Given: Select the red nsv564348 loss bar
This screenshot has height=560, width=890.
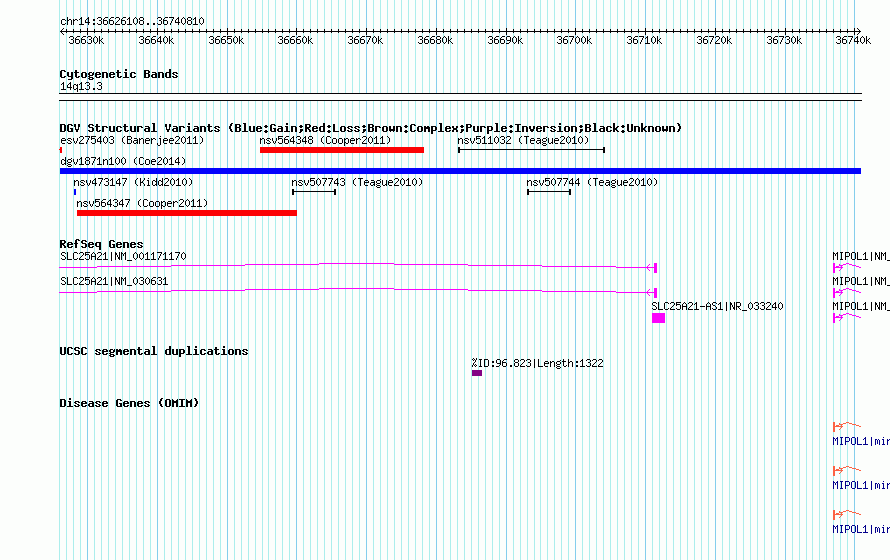Looking at the screenshot, I should (342, 150).
